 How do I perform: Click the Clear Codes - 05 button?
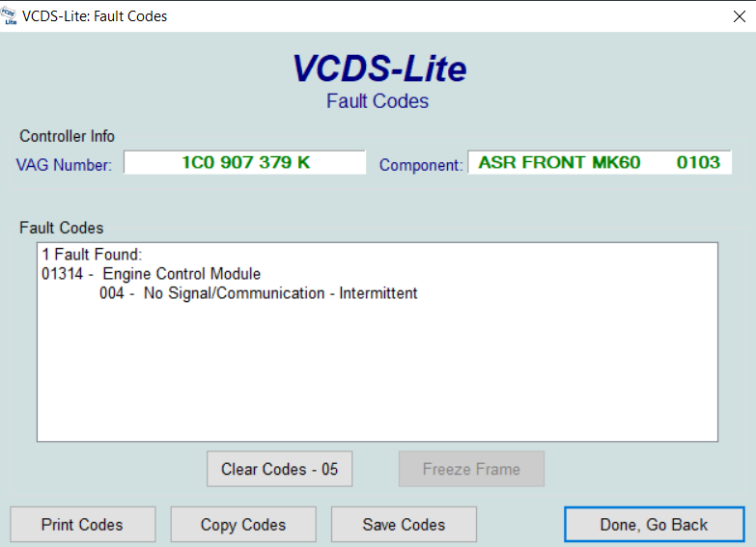(x=280, y=469)
